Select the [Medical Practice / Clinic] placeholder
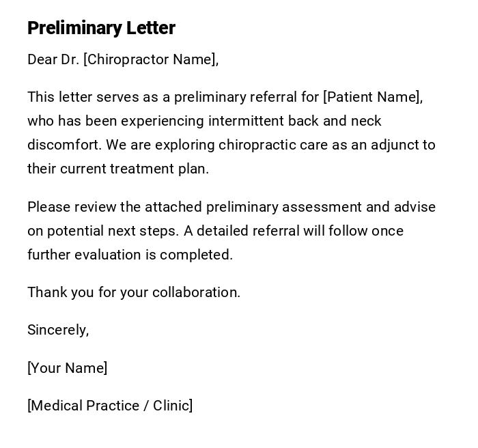 tap(110, 406)
